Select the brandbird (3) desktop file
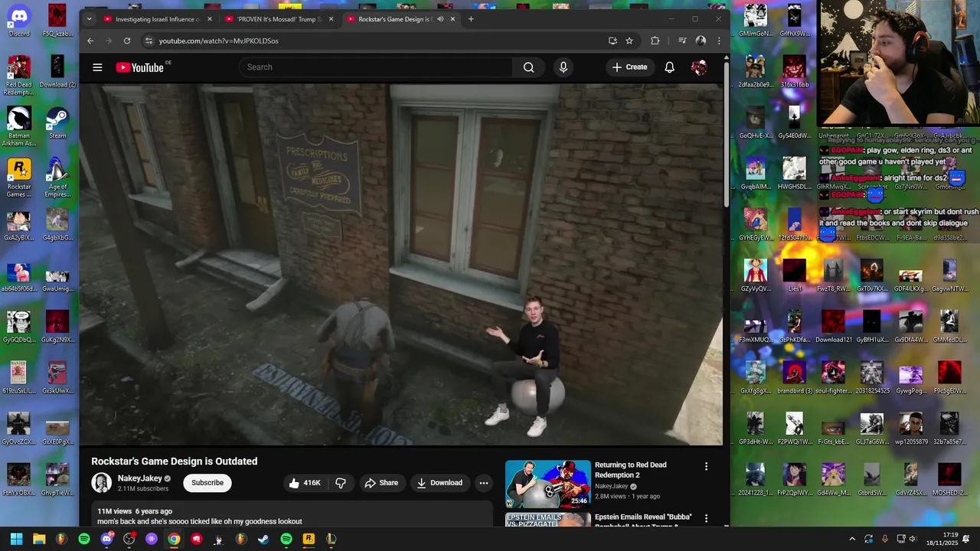 point(794,377)
